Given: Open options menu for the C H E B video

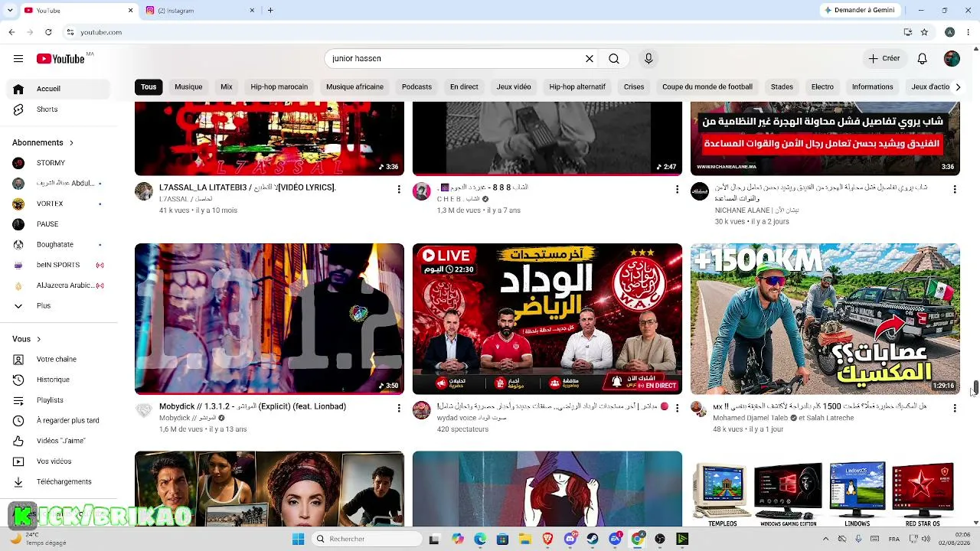Looking at the screenshot, I should [x=677, y=189].
